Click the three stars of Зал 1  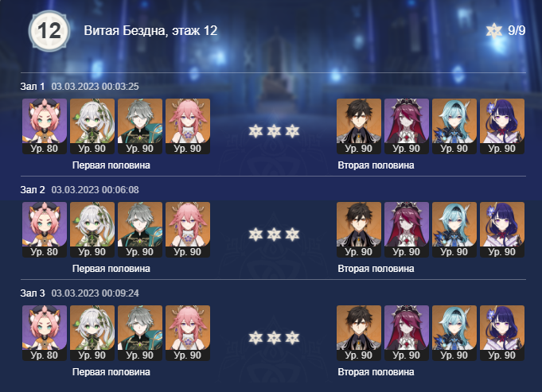(x=274, y=131)
